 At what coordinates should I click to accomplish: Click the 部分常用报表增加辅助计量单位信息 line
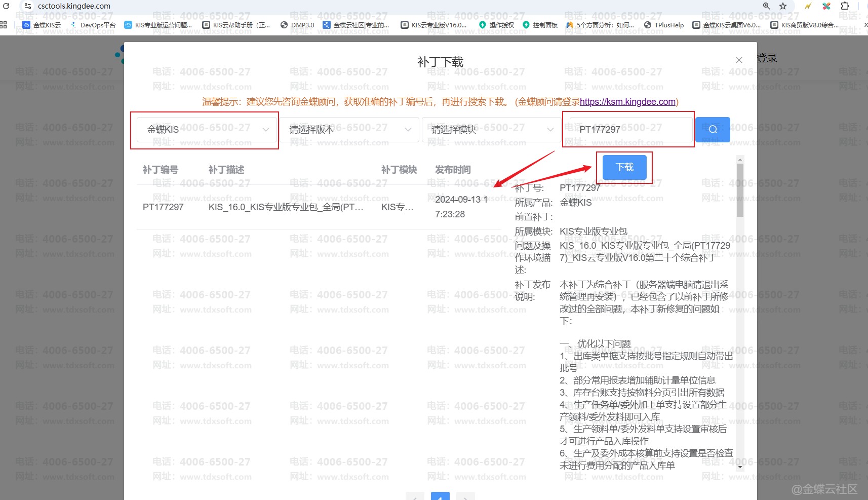(x=637, y=380)
